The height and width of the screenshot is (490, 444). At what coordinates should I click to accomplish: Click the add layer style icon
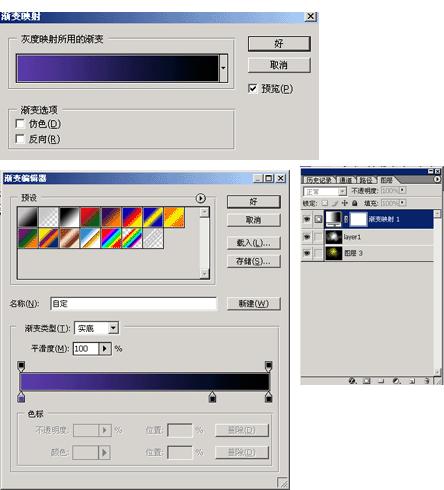pyautogui.click(x=352, y=381)
